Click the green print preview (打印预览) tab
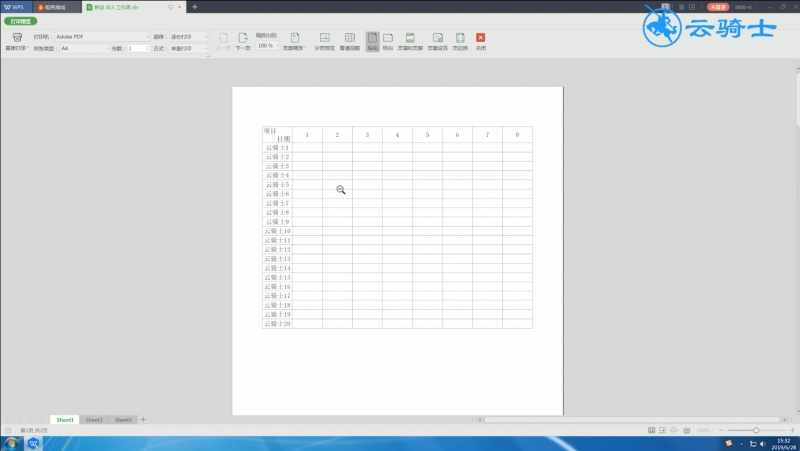The height and width of the screenshot is (451, 800). 21,21
